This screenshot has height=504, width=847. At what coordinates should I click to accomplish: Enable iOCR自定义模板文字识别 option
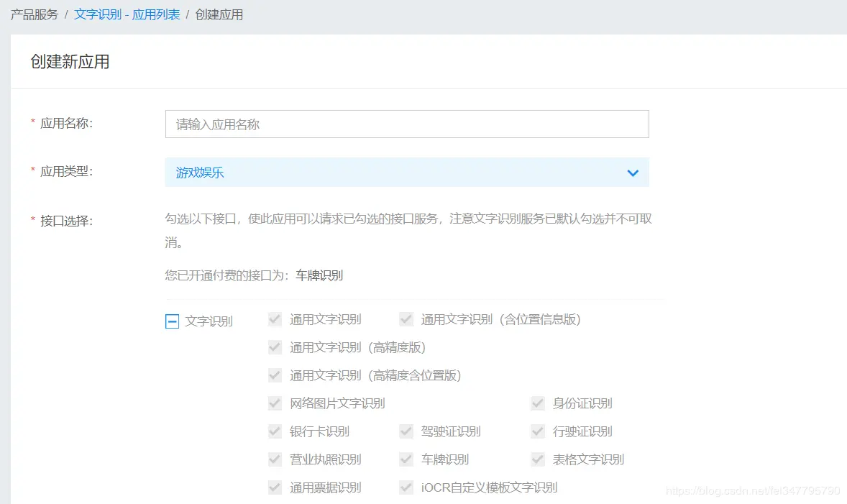[406, 487]
